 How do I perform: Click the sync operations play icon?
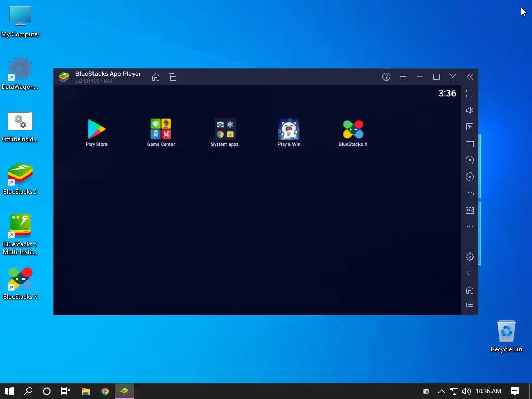pyautogui.click(x=470, y=160)
